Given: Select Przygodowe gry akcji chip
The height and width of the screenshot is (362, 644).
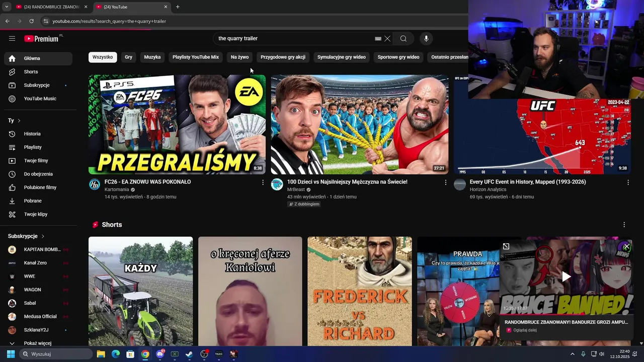Looking at the screenshot, I should pyautogui.click(x=283, y=57).
